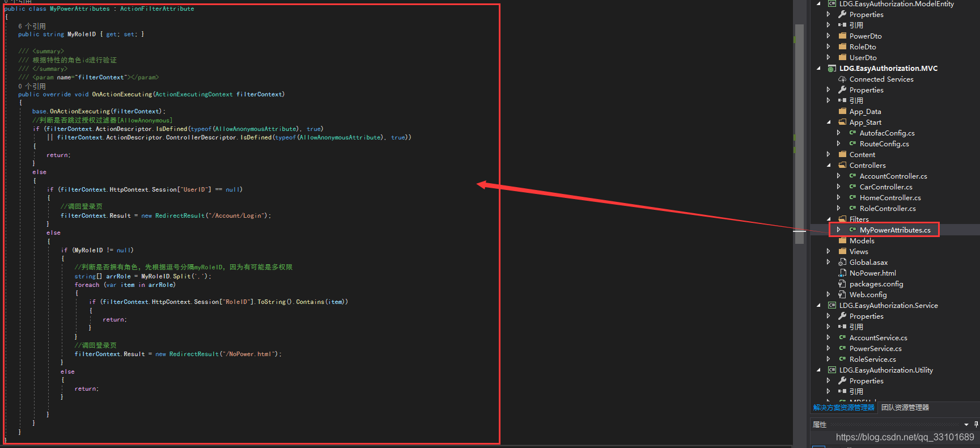Click the 'foreach' keyword in code
Screen dimensions: 980x448
click(x=87, y=285)
